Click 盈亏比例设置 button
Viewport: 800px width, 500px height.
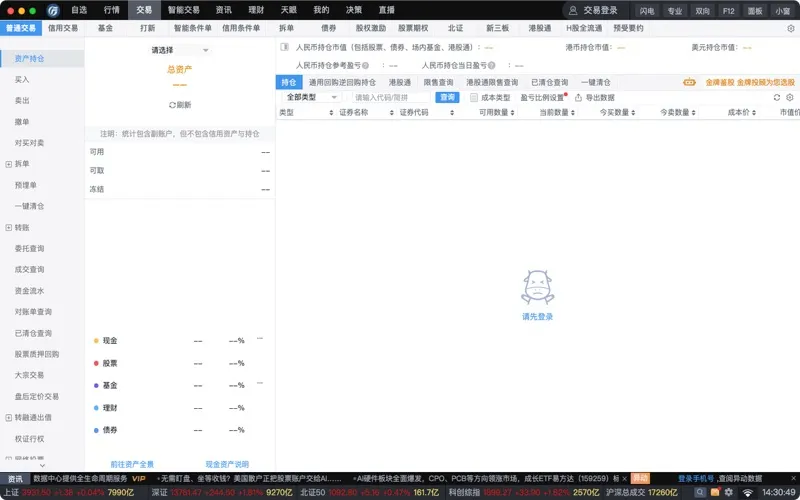[x=542, y=97]
